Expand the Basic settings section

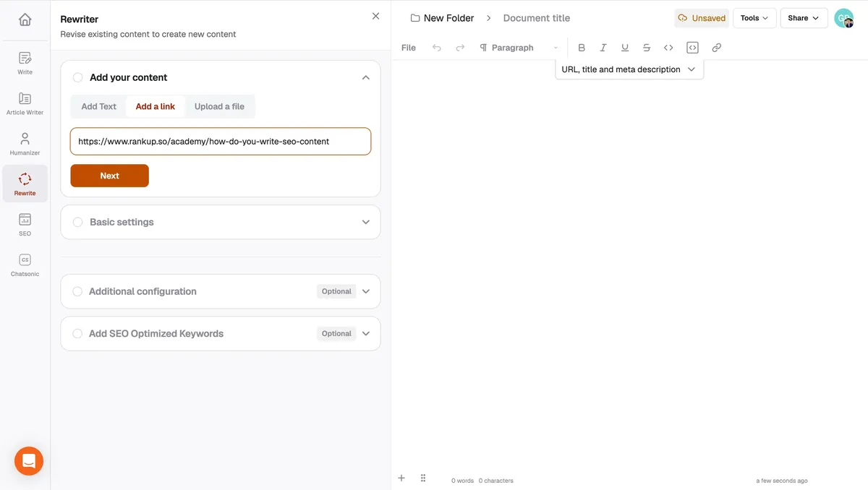pos(366,222)
